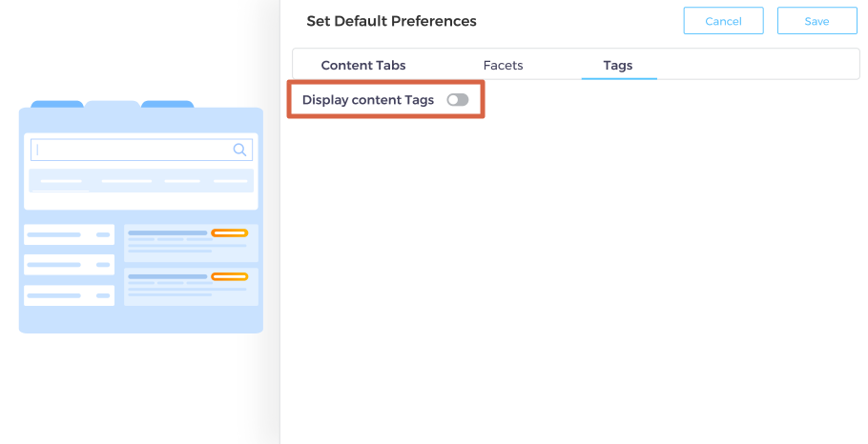Click the upper orange tag in the illustration
This screenshot has width=868, height=444.
pyautogui.click(x=229, y=233)
